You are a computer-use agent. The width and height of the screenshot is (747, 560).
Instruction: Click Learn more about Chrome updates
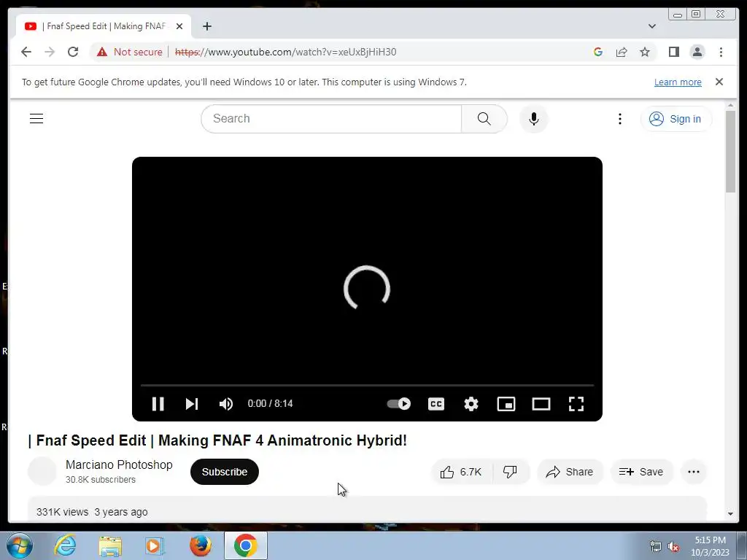(x=678, y=82)
